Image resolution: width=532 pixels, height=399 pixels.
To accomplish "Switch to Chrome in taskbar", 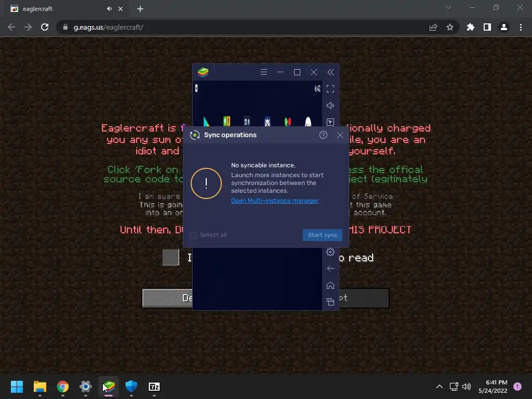I will click(x=63, y=387).
